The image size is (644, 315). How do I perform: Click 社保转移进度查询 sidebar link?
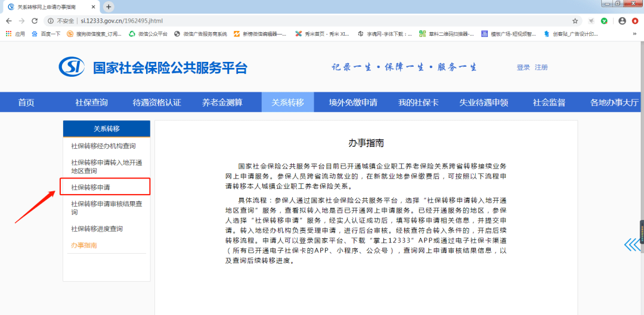[97, 229]
